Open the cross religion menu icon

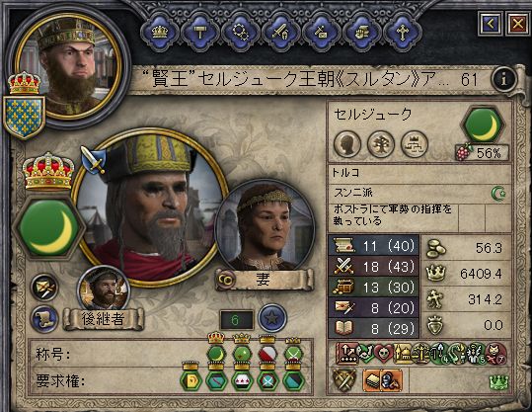[402, 33]
